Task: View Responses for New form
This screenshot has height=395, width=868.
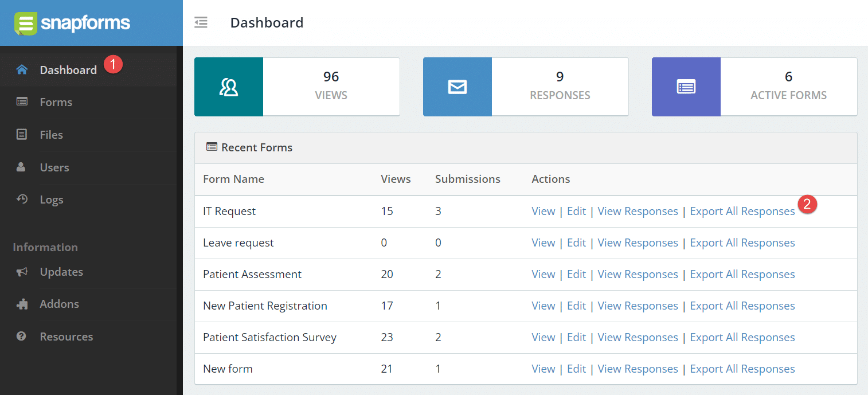Action: pos(638,369)
